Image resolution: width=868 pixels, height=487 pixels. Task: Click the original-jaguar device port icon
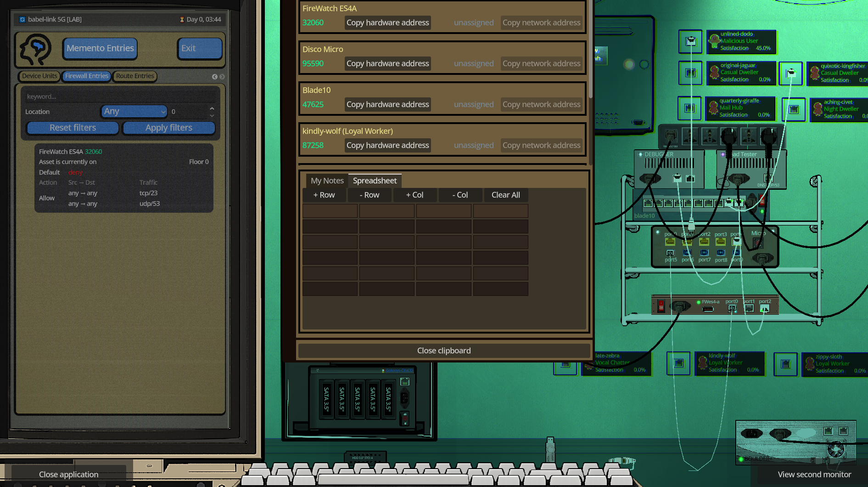click(x=690, y=73)
